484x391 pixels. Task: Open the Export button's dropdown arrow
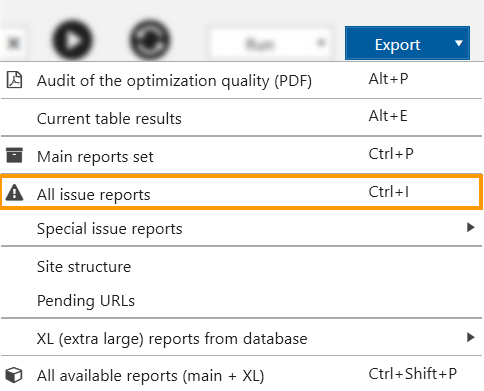[x=459, y=43]
